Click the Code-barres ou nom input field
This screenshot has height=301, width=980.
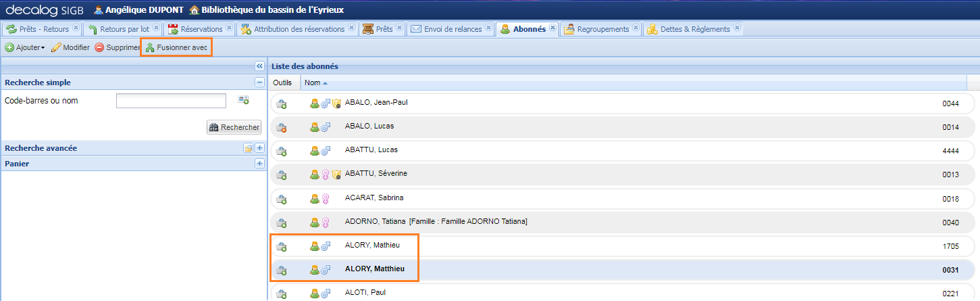(x=171, y=101)
